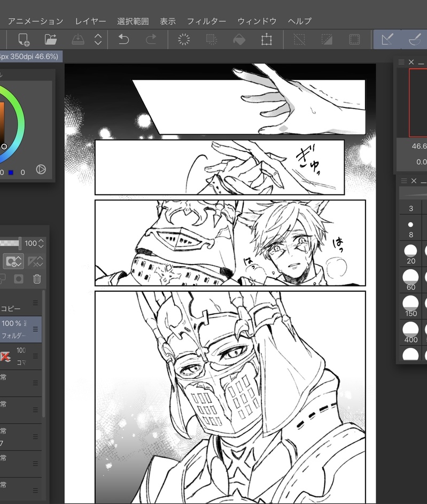Select brush size 60
This screenshot has height=504, width=427.
[x=410, y=280]
